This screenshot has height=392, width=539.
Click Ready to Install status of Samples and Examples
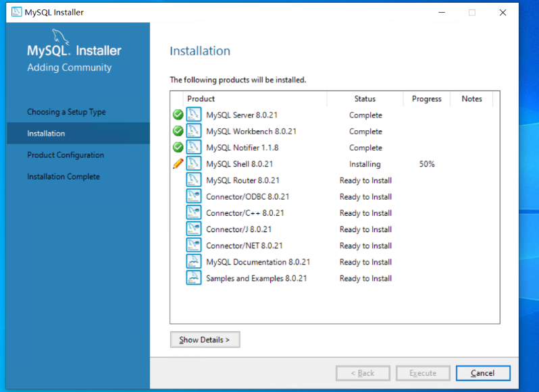[x=365, y=279]
